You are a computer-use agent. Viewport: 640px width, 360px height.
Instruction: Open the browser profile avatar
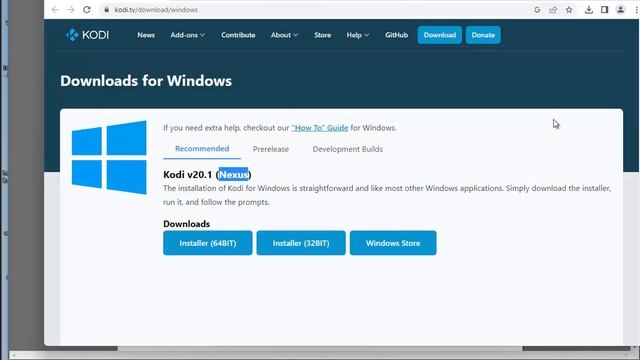point(620,10)
